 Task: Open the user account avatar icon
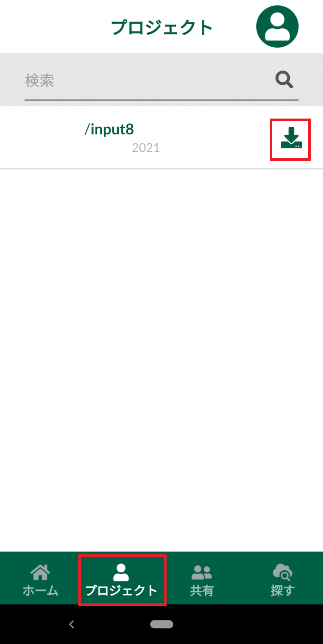point(277,26)
